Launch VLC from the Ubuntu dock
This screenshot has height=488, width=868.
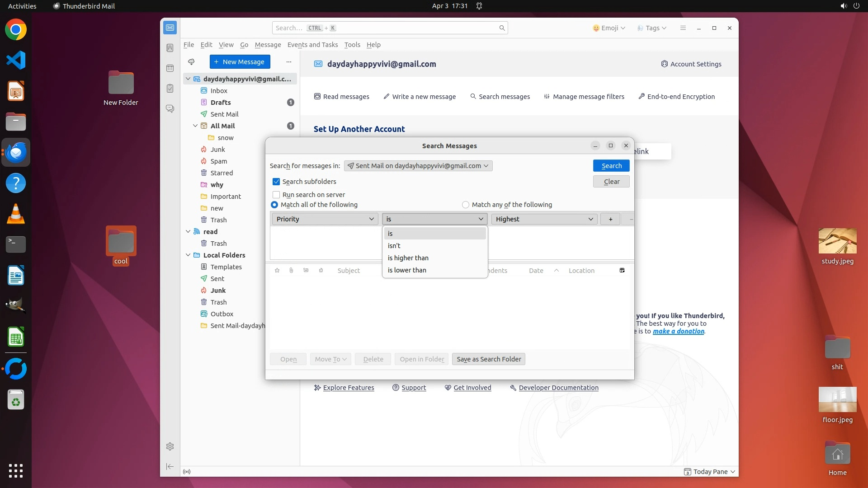16,214
